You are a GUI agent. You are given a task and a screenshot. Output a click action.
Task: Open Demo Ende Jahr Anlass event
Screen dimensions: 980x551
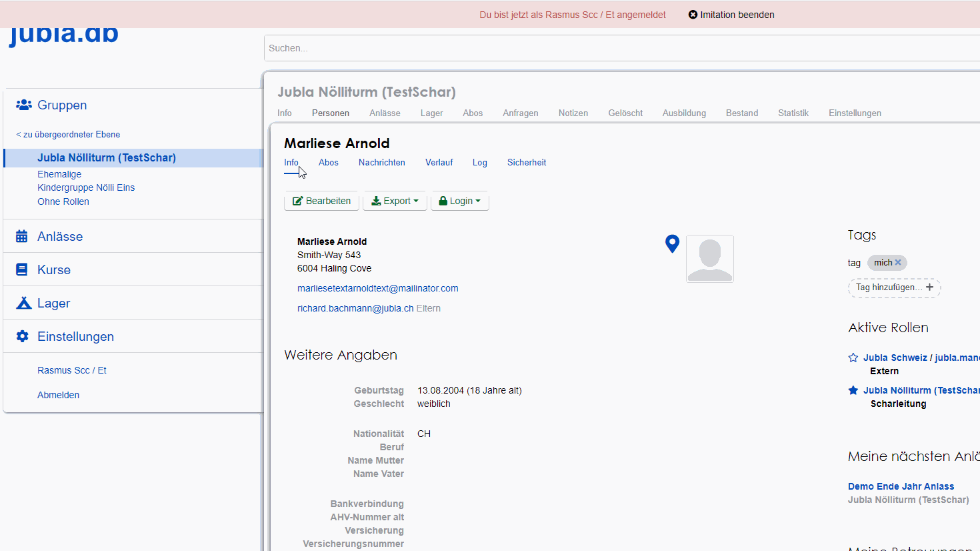click(x=901, y=486)
